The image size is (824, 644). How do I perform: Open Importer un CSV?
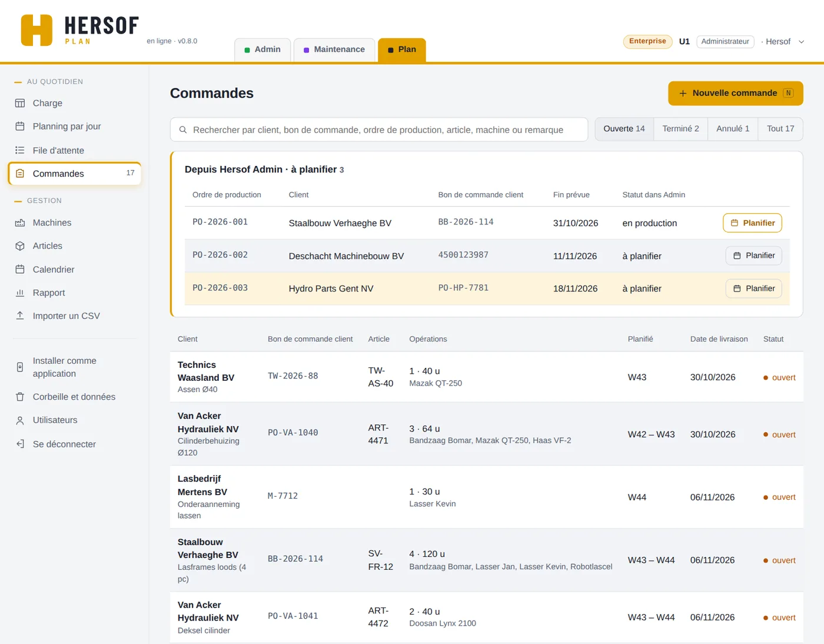75,316
